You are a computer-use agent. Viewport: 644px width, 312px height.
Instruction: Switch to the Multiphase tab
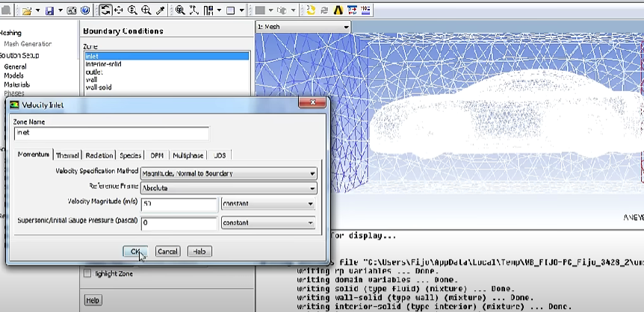[188, 155]
